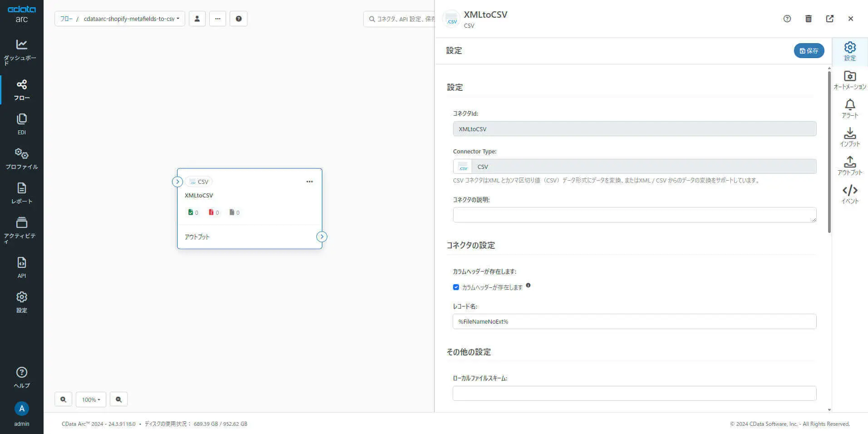The width and height of the screenshot is (868, 434).
Task: Click the フロー breadcrumb link
Action: (x=66, y=19)
